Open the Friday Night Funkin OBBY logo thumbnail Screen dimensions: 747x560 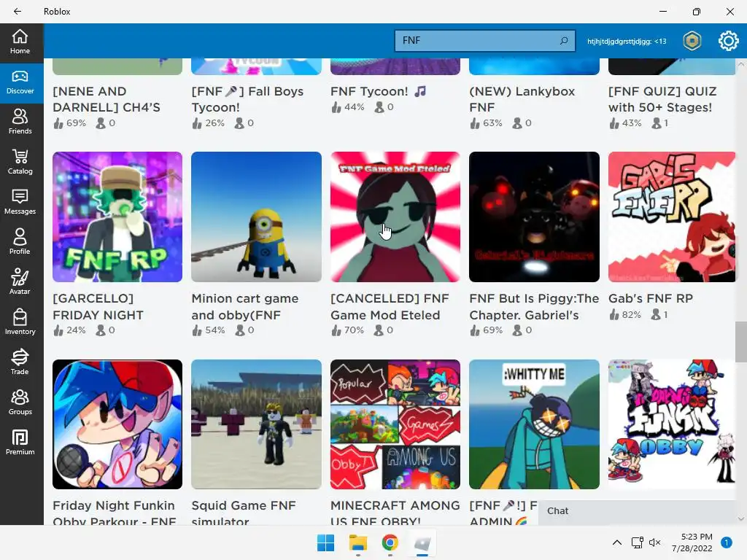tap(672, 424)
